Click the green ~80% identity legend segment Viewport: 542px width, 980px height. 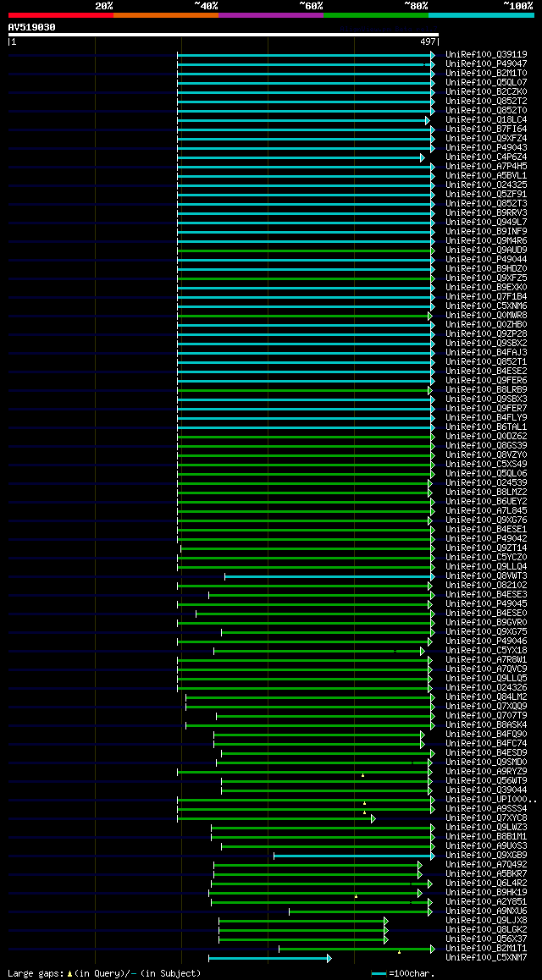(x=376, y=14)
